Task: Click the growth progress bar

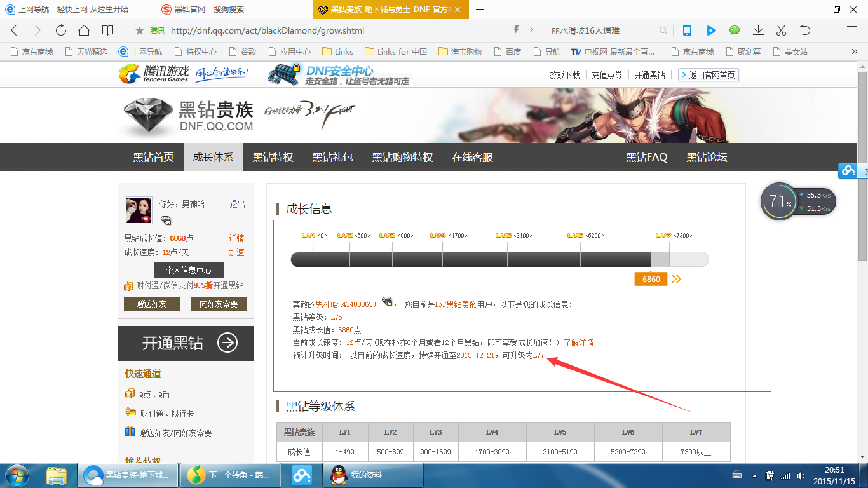Action: tap(499, 259)
